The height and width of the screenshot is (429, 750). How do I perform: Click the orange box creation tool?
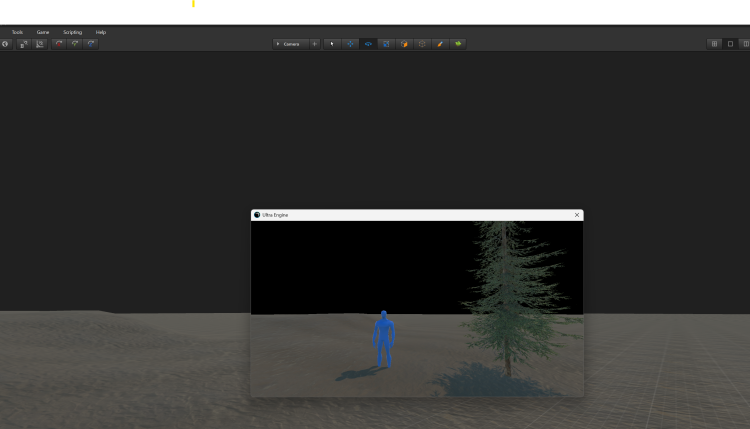[404, 44]
